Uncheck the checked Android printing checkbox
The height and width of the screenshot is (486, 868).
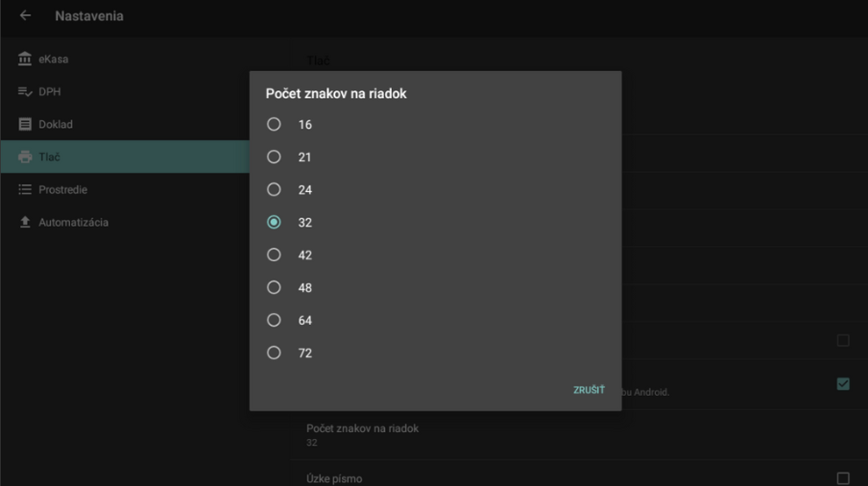click(843, 384)
